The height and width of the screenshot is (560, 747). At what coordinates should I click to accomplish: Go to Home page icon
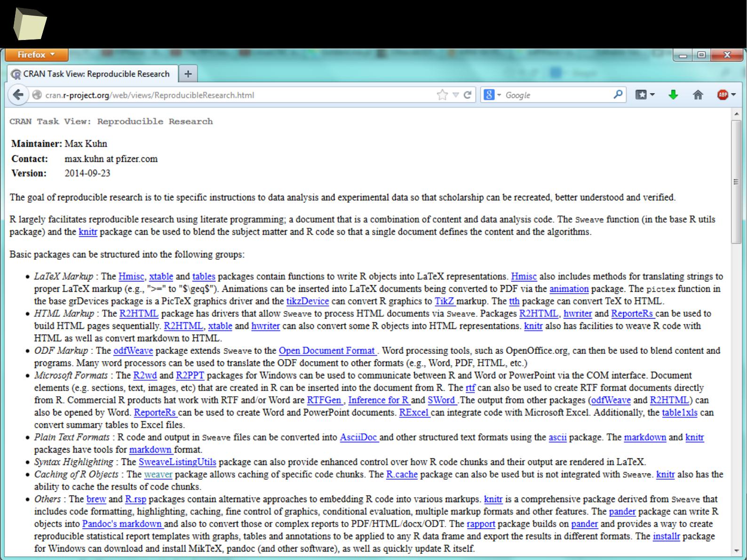coord(698,95)
